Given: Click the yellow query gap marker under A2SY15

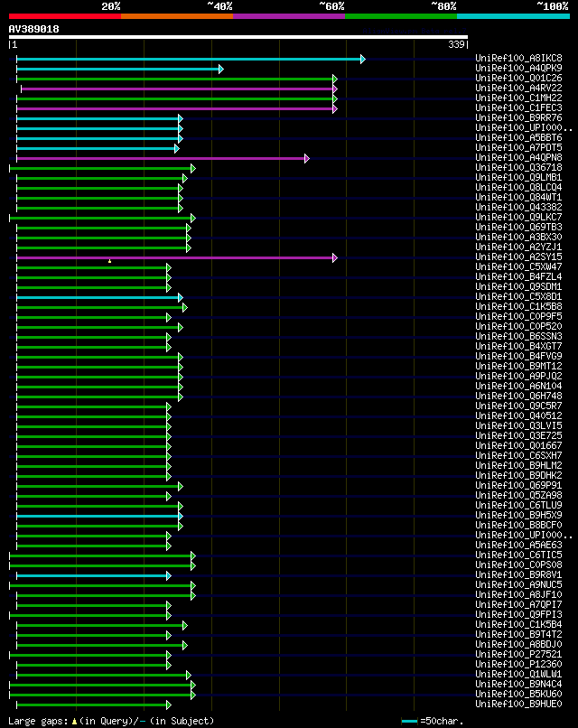Looking at the screenshot, I should (109, 261).
